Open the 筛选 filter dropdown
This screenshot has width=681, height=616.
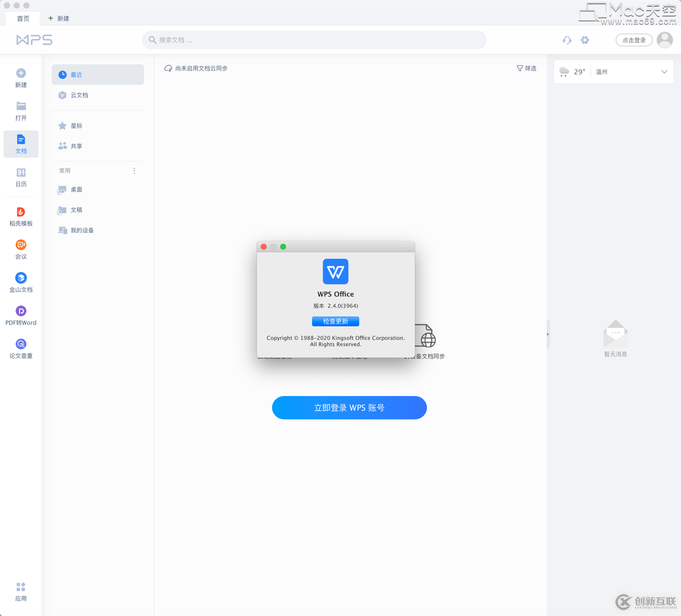coord(526,68)
